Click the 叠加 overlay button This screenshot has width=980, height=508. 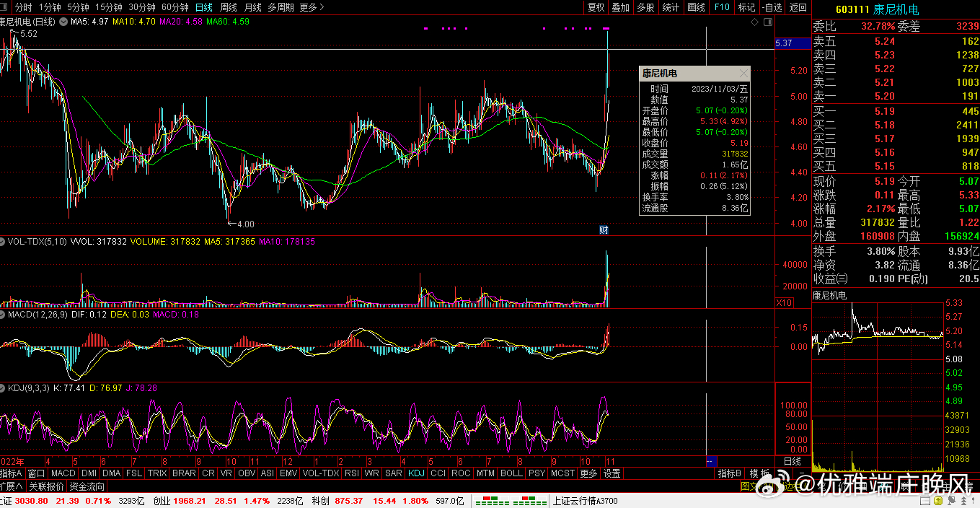pyautogui.click(x=620, y=7)
